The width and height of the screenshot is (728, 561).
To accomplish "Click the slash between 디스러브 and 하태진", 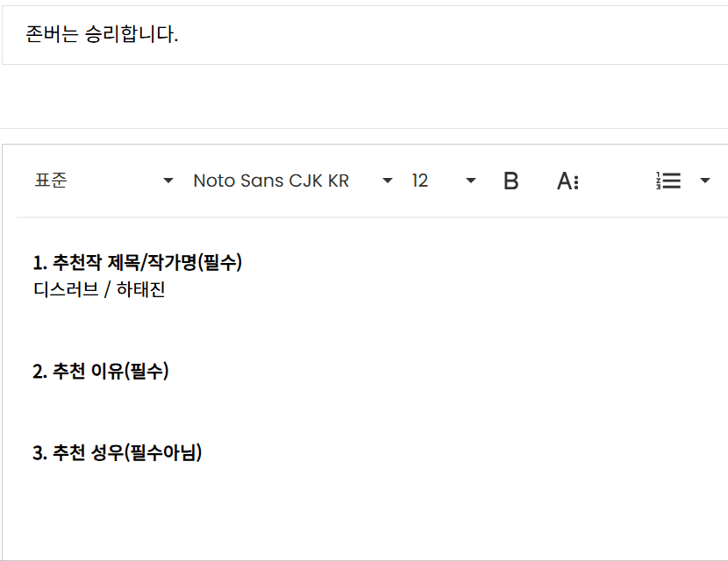I will (106, 290).
